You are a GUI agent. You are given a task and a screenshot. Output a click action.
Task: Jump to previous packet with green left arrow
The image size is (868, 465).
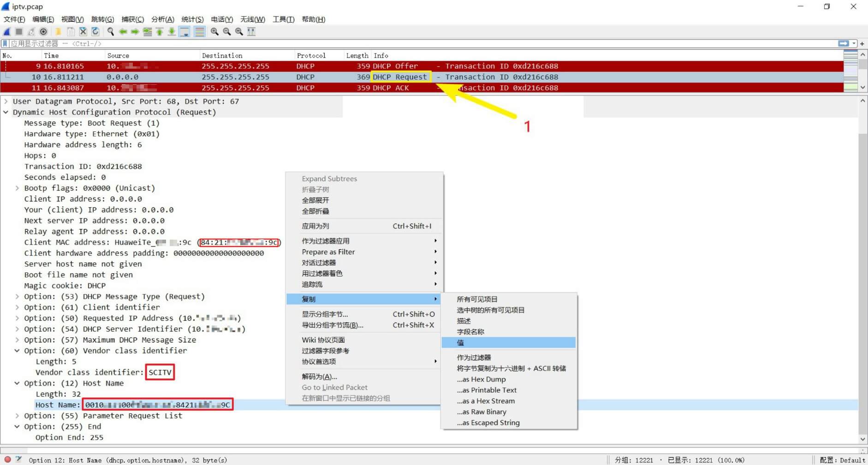pos(123,31)
